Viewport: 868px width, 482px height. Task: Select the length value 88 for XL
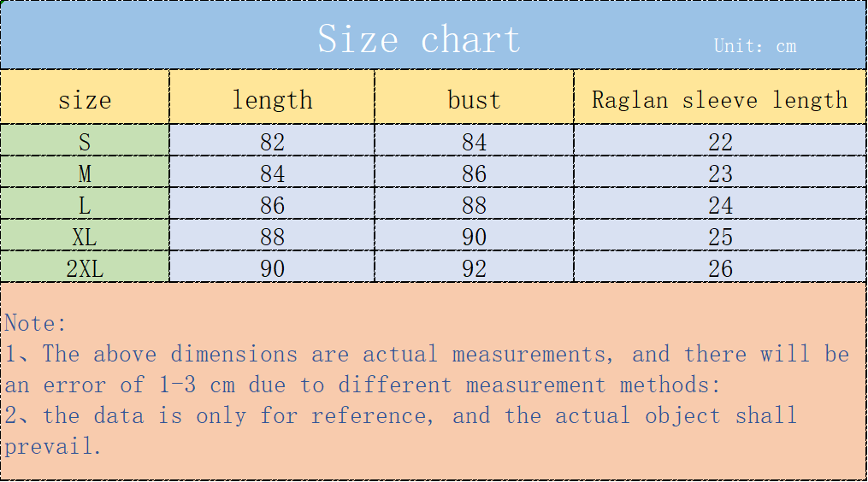(272, 237)
